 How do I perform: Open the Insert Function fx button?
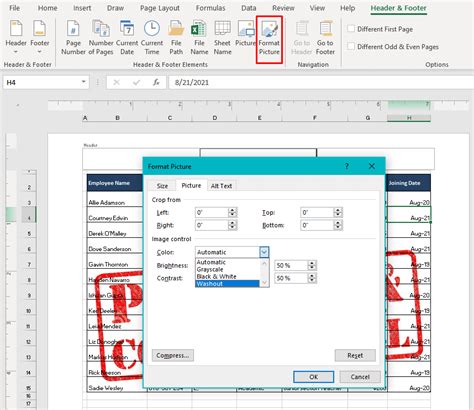(x=156, y=82)
